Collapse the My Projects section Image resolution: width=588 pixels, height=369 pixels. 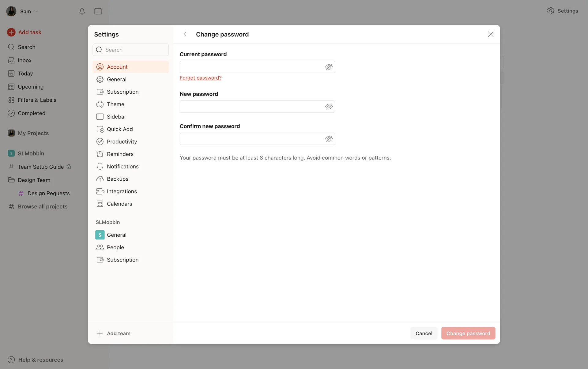[x=33, y=133]
